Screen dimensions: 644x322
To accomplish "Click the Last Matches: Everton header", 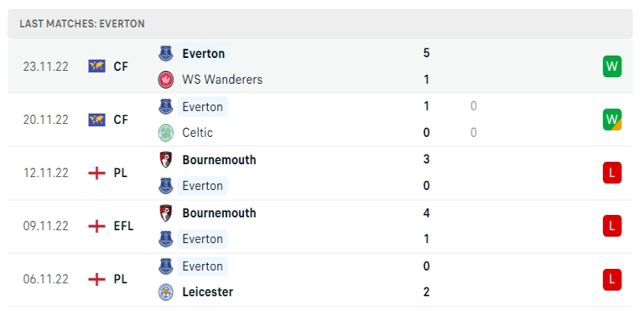I will (x=82, y=24).
